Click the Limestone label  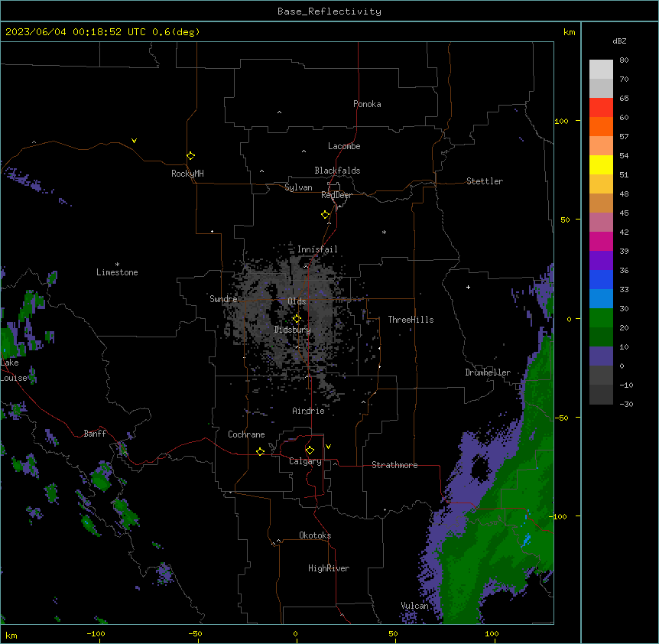pyautogui.click(x=117, y=272)
